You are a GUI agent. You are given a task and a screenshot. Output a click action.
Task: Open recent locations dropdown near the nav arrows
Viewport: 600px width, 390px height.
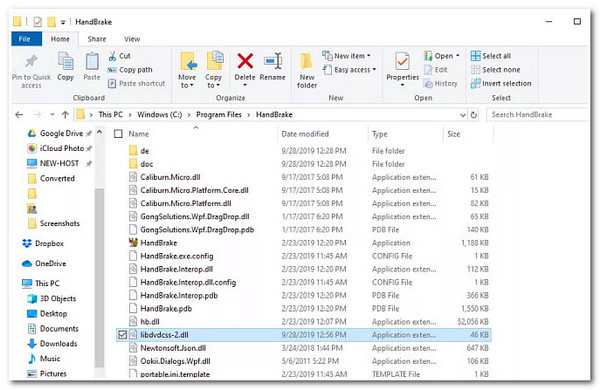coord(52,114)
